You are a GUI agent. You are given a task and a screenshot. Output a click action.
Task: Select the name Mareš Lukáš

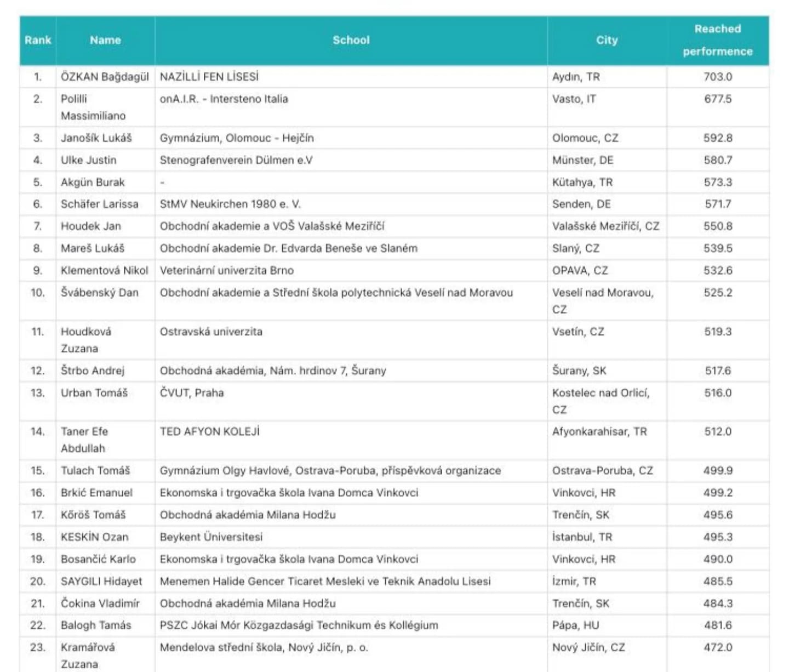point(93,248)
